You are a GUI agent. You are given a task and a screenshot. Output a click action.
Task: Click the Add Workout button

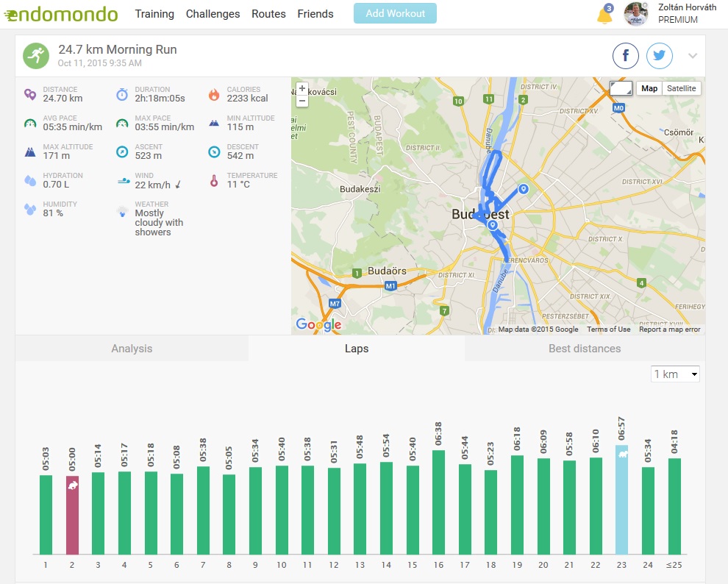[x=395, y=13]
